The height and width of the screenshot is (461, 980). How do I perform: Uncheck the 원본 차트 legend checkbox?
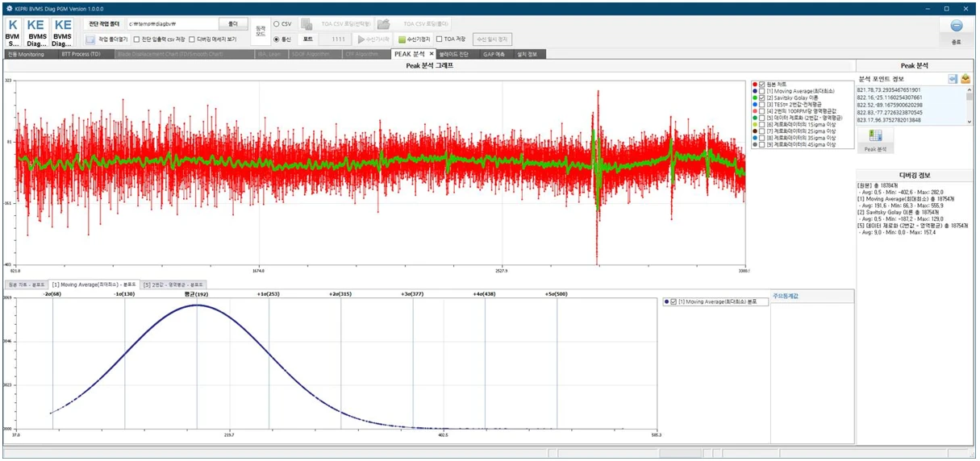coord(761,85)
